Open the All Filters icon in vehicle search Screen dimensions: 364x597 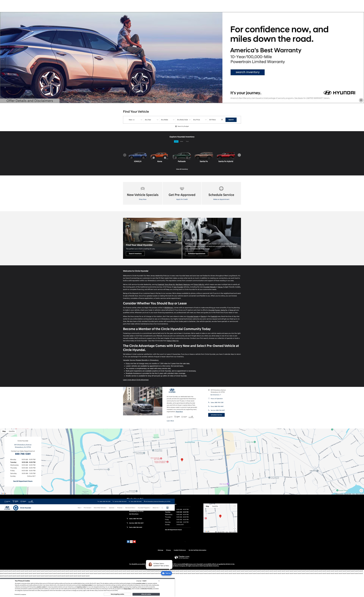(222, 120)
